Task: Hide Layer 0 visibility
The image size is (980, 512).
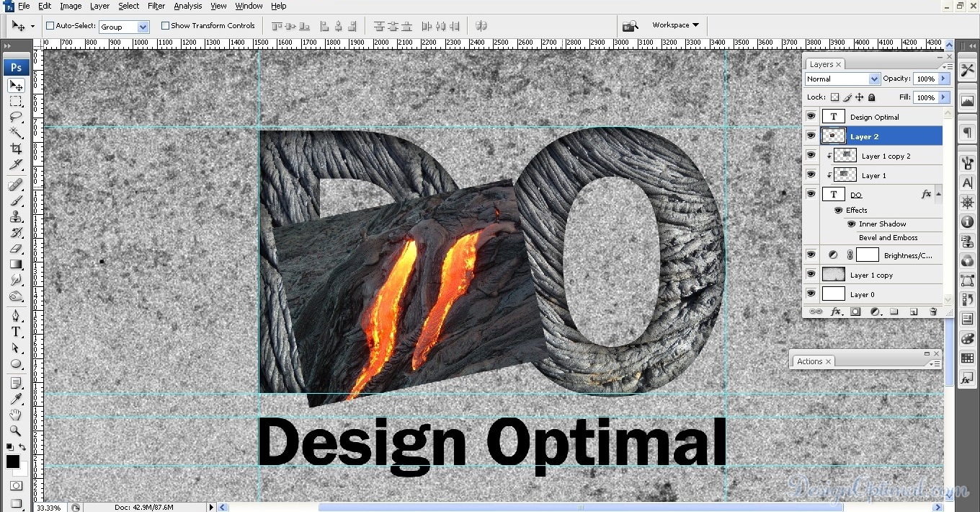Action: (x=811, y=293)
